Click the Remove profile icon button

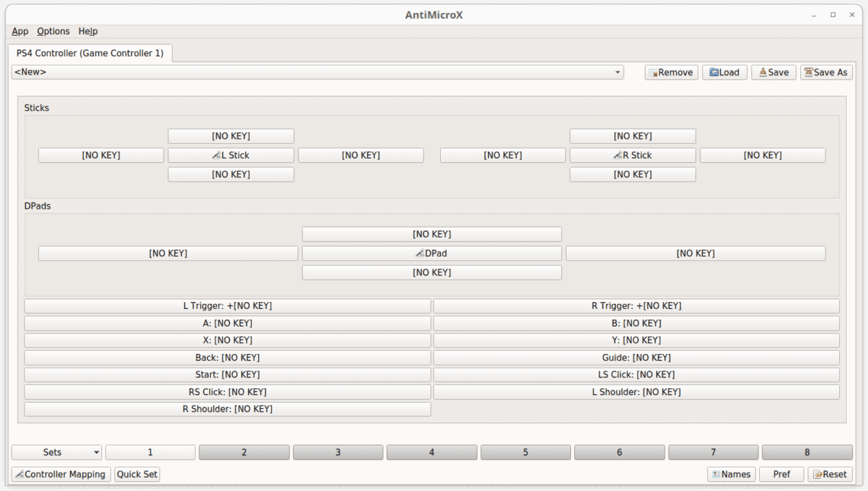coord(671,72)
